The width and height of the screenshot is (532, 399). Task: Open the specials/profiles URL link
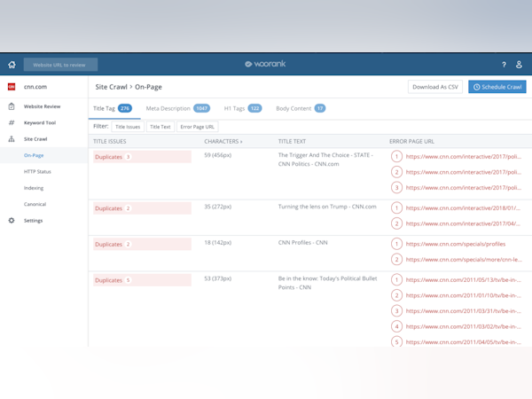pyautogui.click(x=456, y=244)
